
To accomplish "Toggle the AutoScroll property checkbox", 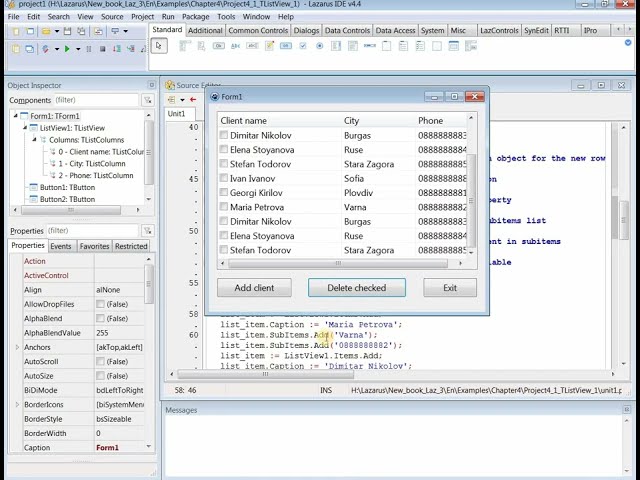I will [x=100, y=362].
